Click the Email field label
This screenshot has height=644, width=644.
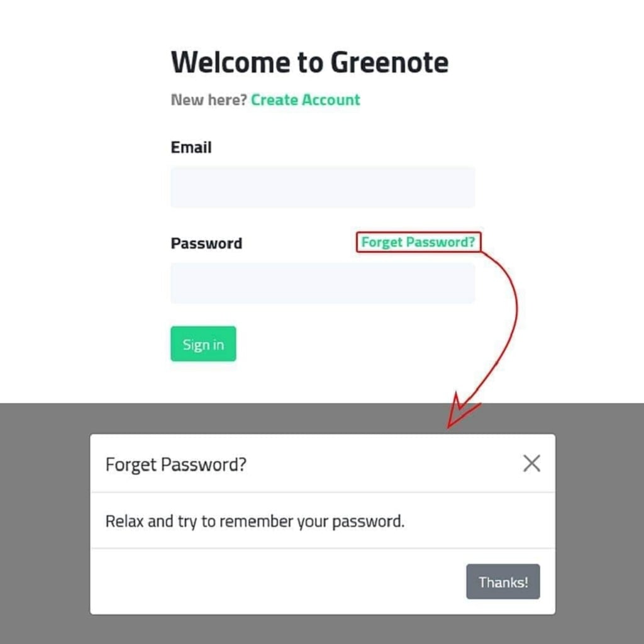191,147
